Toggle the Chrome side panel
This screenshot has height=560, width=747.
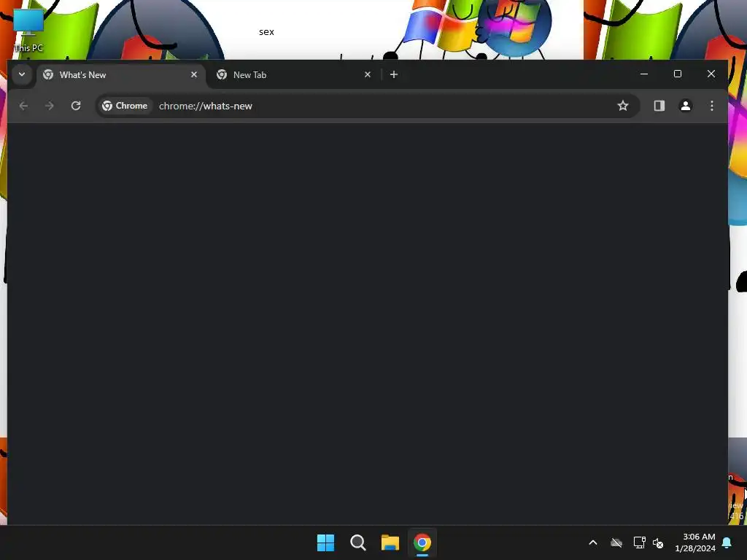tap(659, 106)
